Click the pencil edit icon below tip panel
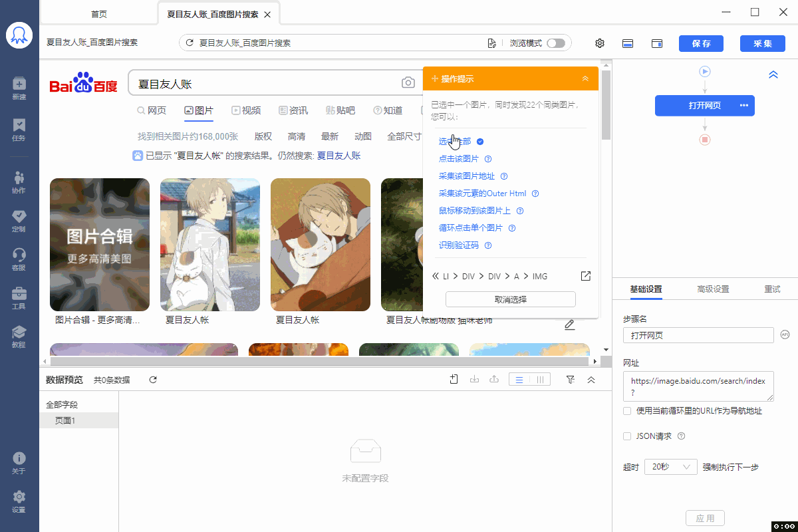 point(569,325)
